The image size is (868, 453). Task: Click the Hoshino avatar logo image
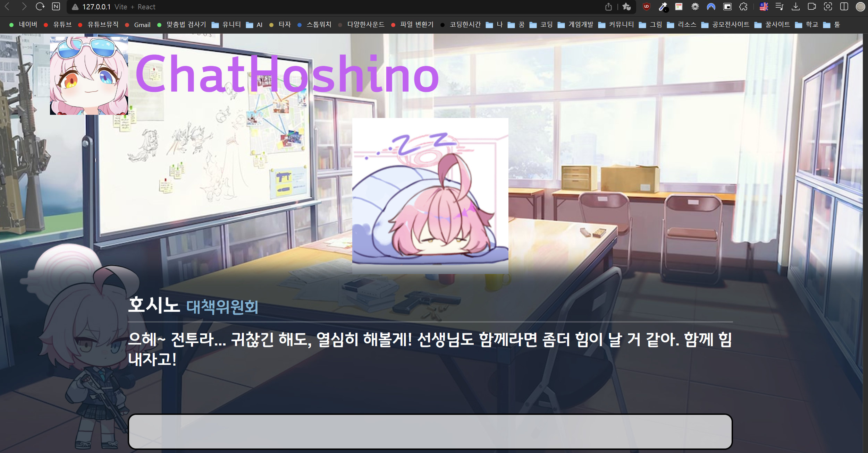[89, 76]
